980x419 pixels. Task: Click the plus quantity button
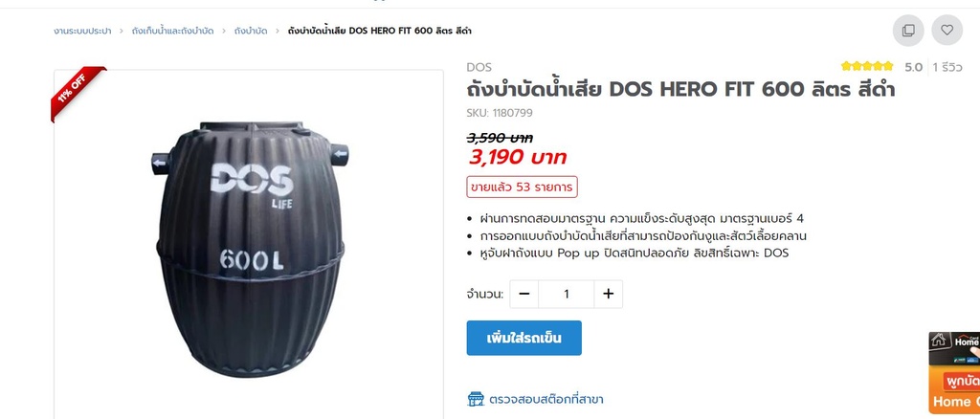(x=608, y=294)
